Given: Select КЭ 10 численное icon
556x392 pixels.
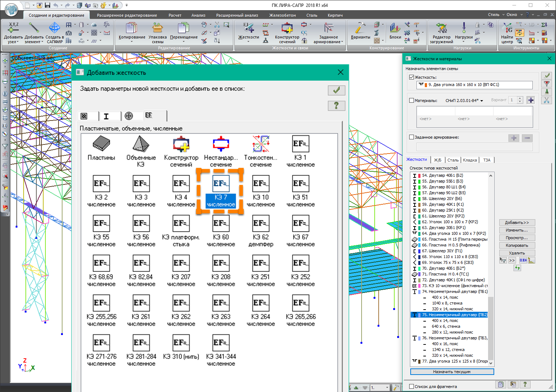Looking at the screenshot, I should 261,184.
